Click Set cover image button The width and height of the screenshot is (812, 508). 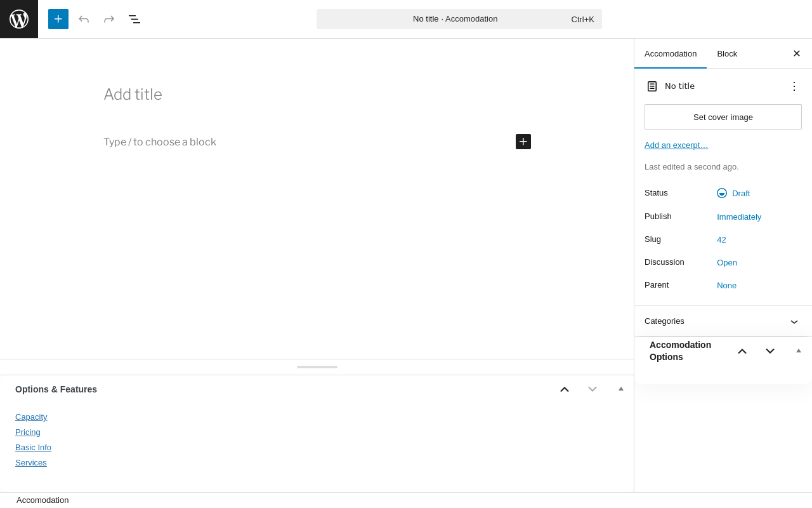[x=723, y=117]
